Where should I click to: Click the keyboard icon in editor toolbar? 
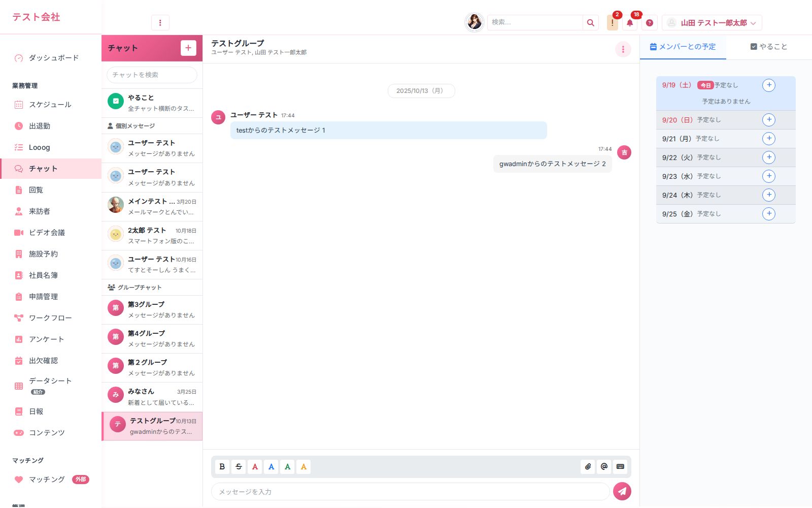620,466
